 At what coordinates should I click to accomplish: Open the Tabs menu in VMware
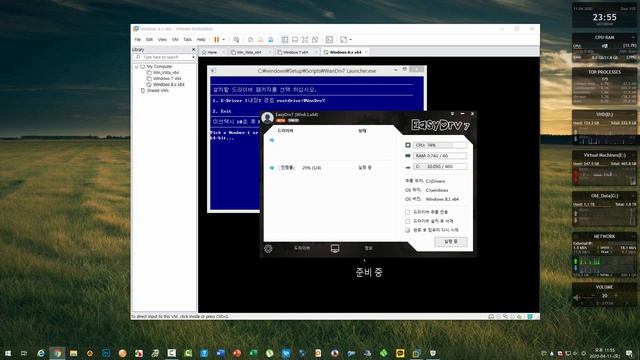[187, 40]
